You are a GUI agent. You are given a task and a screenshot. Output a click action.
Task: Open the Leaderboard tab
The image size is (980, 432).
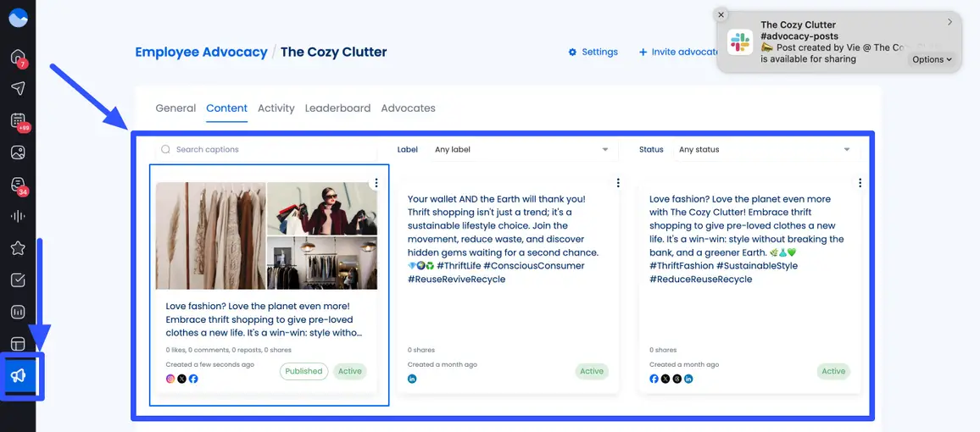pos(337,108)
